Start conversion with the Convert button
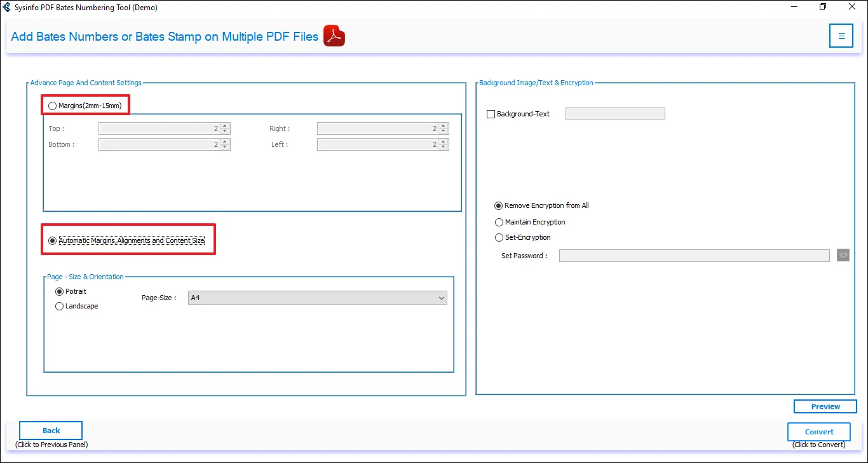 pyautogui.click(x=819, y=432)
